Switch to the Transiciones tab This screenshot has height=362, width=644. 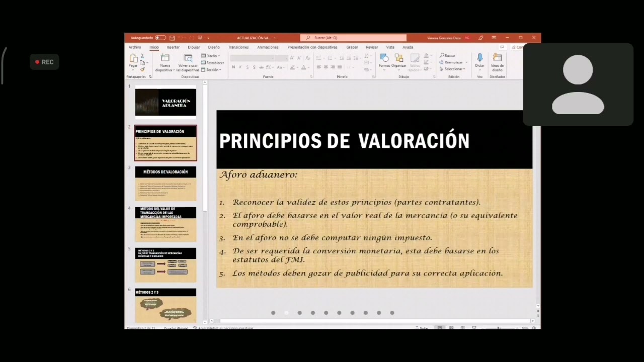click(238, 47)
